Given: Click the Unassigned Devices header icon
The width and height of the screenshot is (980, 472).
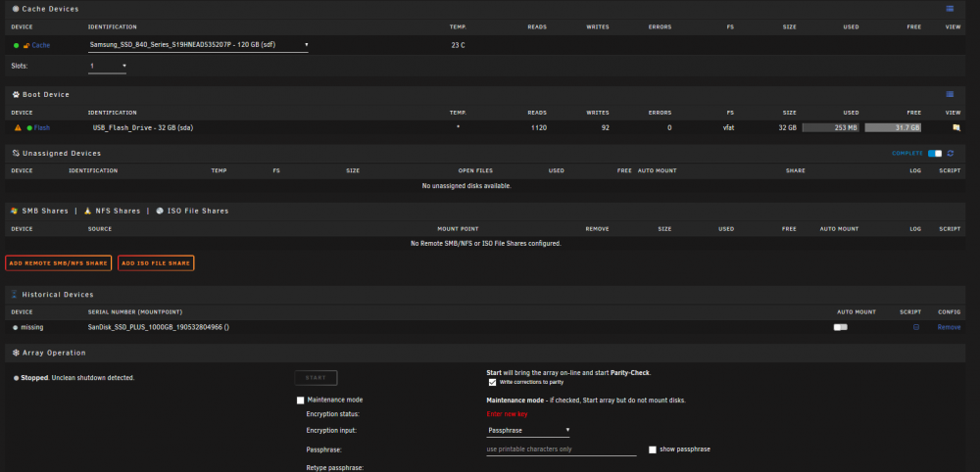Looking at the screenshot, I should click(x=16, y=153).
